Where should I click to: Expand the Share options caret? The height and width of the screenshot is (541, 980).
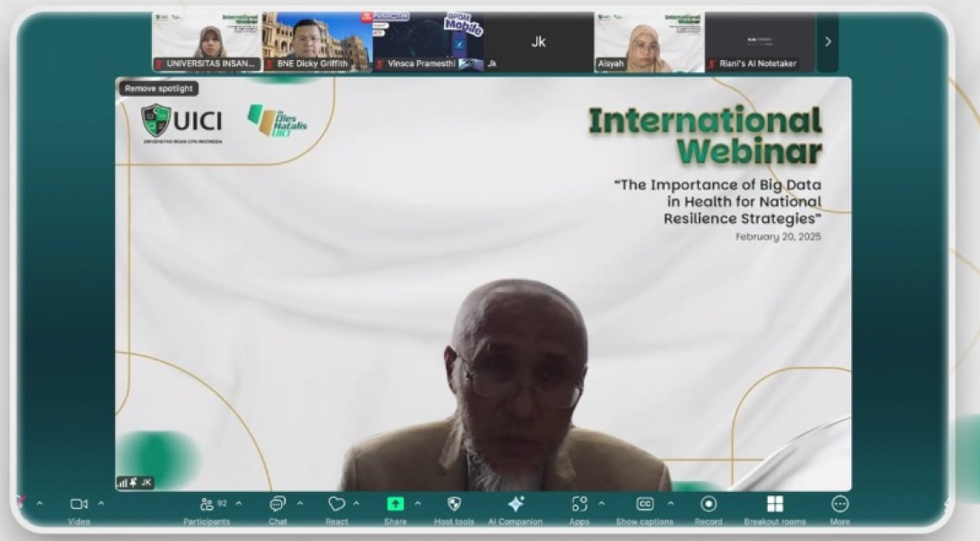[x=417, y=504]
